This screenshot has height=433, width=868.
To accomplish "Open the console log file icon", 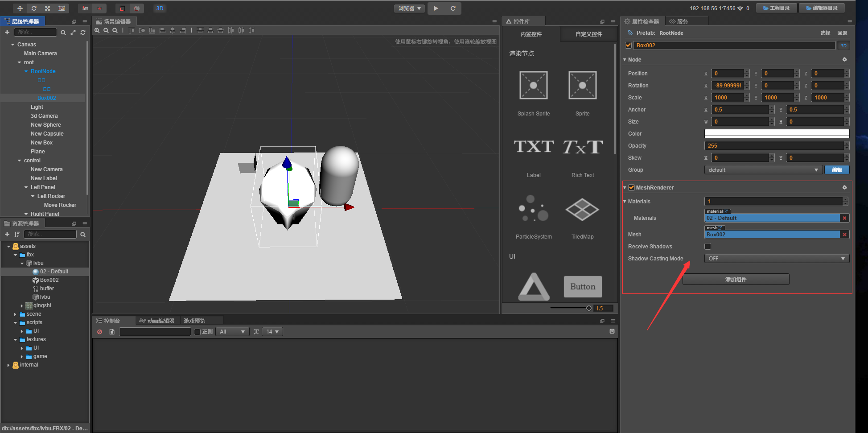I will (112, 332).
